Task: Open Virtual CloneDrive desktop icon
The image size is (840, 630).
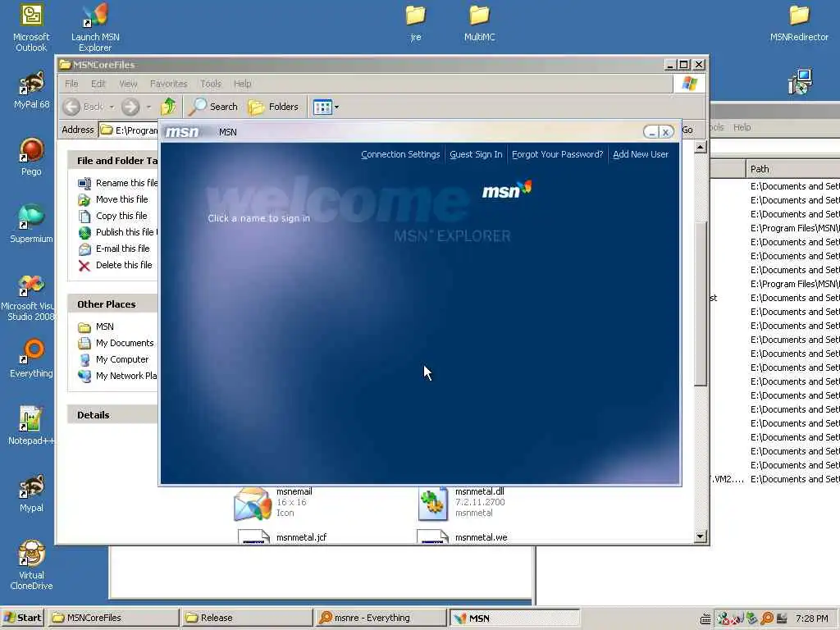Action: (x=31, y=566)
